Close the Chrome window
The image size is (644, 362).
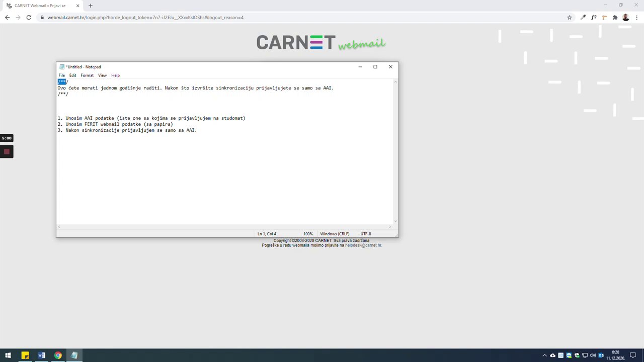[636, 5]
